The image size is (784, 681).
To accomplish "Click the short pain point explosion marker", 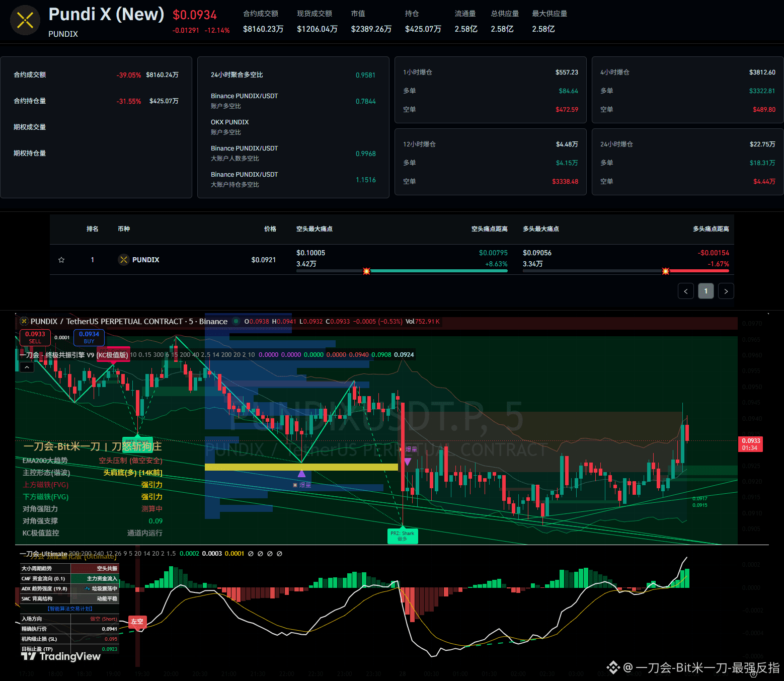I will pos(366,271).
